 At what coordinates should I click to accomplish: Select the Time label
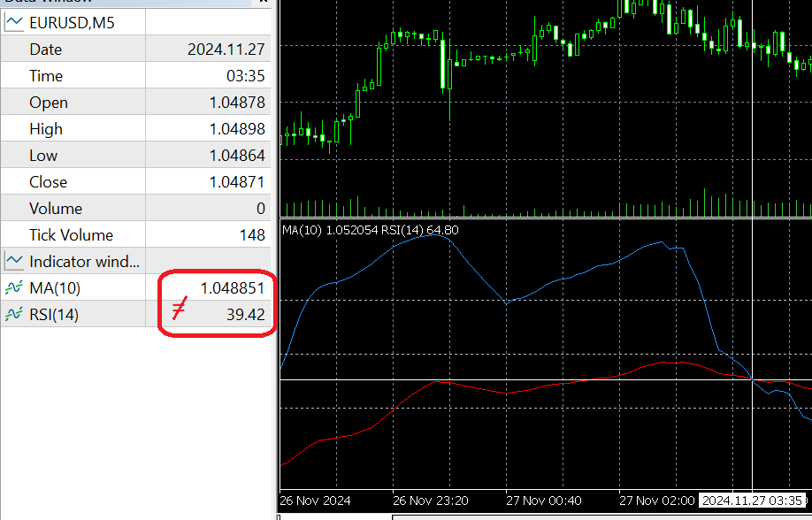click(x=46, y=76)
